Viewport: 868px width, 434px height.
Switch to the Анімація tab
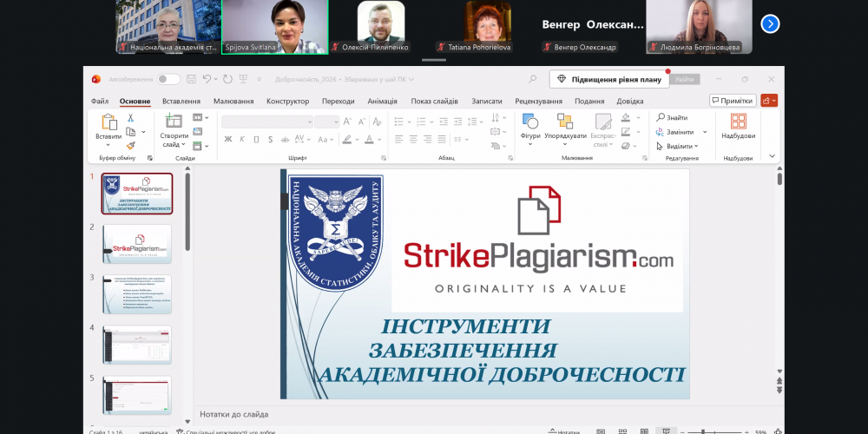[x=382, y=102]
